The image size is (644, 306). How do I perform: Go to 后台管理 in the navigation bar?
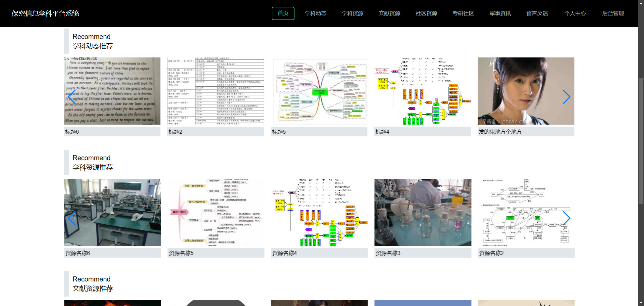(x=613, y=13)
